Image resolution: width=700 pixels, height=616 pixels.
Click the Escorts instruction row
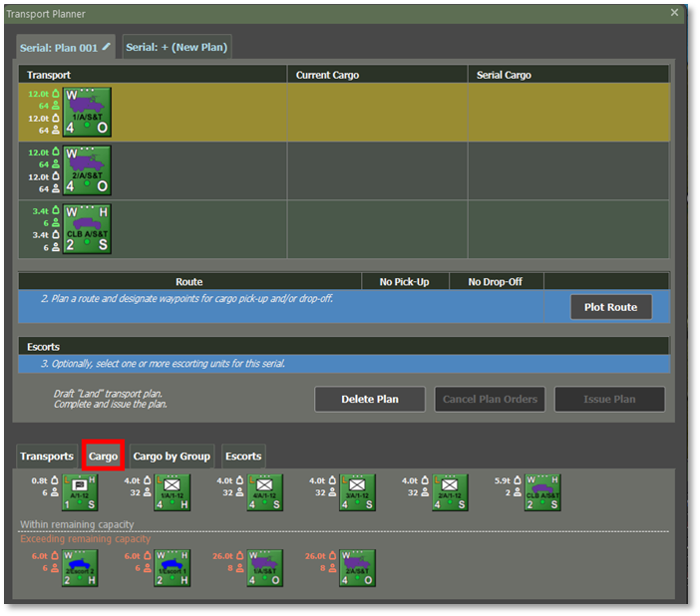coord(343,364)
